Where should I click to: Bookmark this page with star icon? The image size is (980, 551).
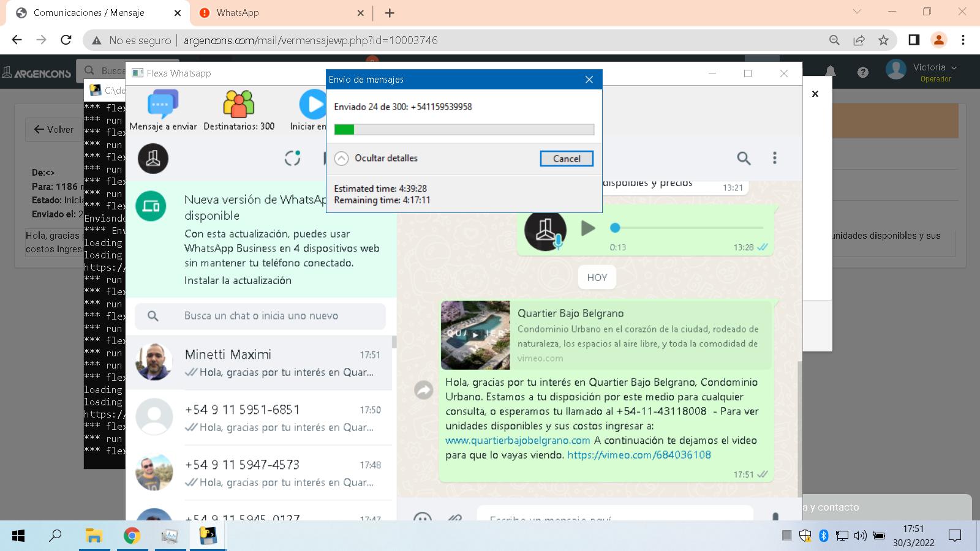[883, 40]
